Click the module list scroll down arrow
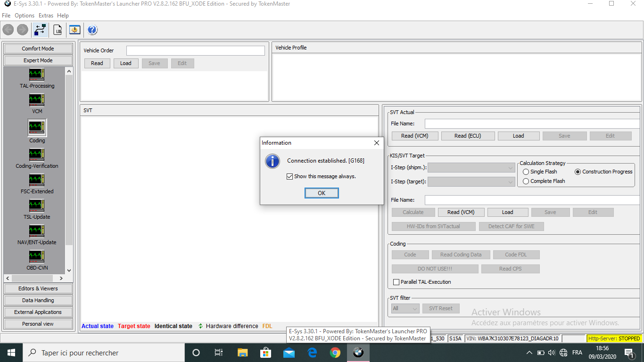644x362 pixels. click(69, 271)
